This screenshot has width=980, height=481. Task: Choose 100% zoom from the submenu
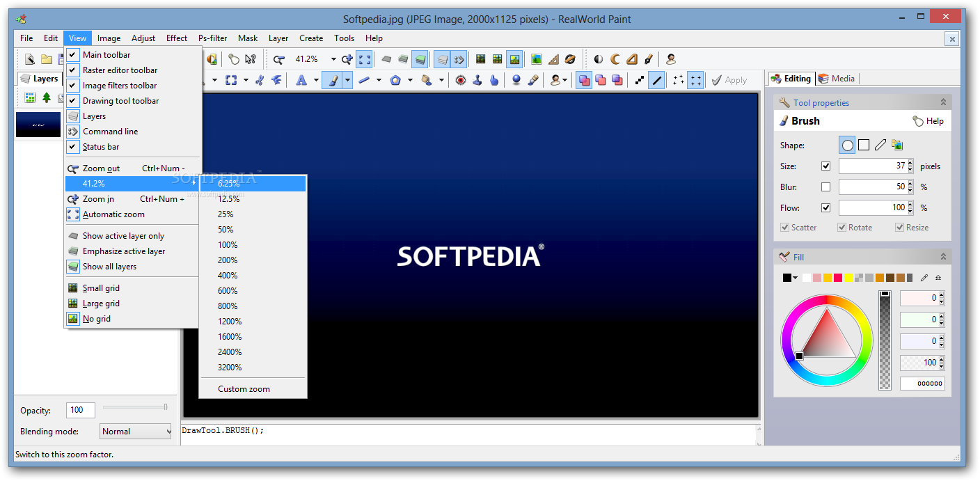[x=253, y=245]
